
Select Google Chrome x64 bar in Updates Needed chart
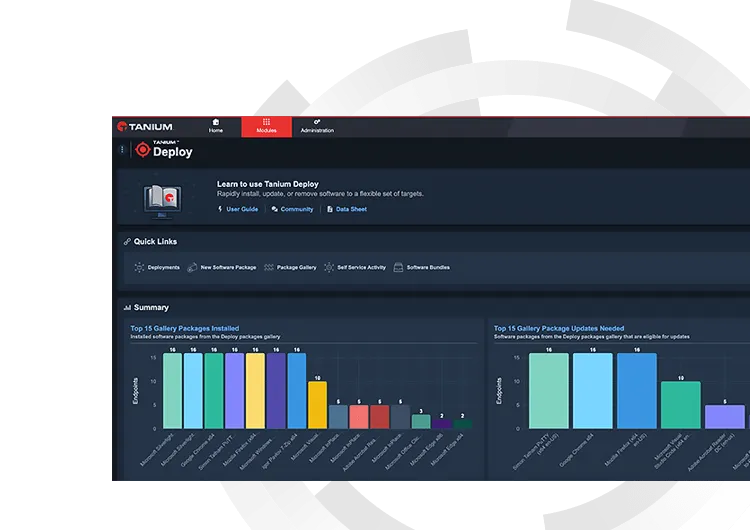[593, 391]
